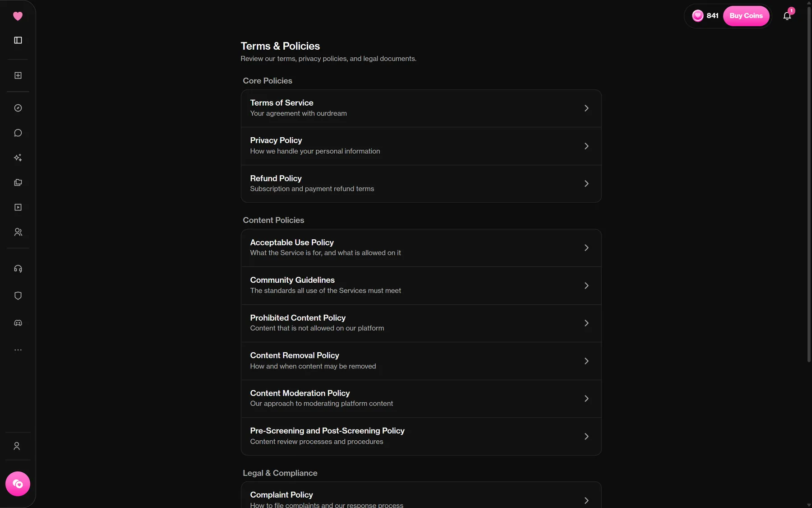Click the sparkles generate icon
This screenshot has height=508, width=812.
click(18, 158)
